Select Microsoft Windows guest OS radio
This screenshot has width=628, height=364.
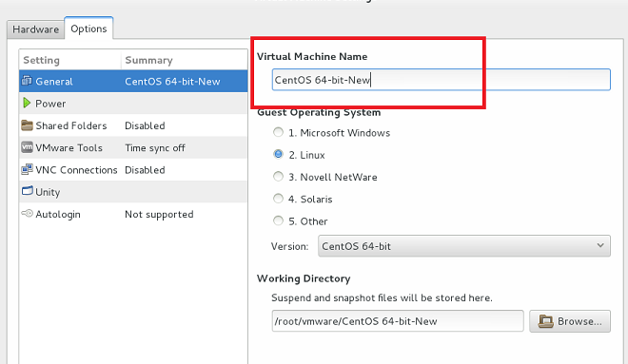278,132
